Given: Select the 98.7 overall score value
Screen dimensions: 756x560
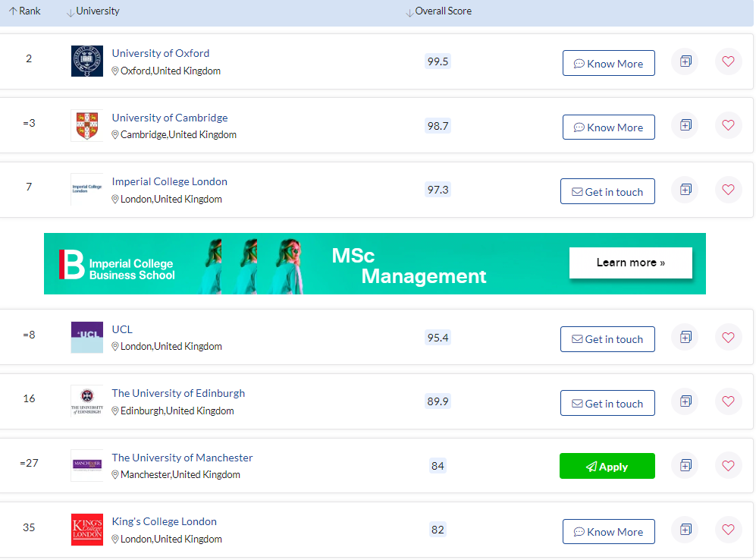Looking at the screenshot, I should [438, 126].
